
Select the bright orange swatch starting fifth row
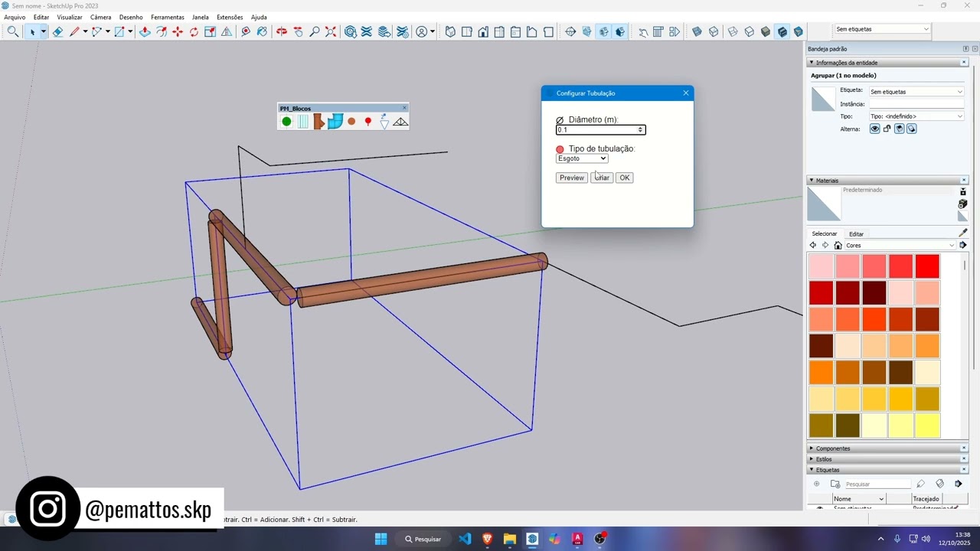click(821, 373)
